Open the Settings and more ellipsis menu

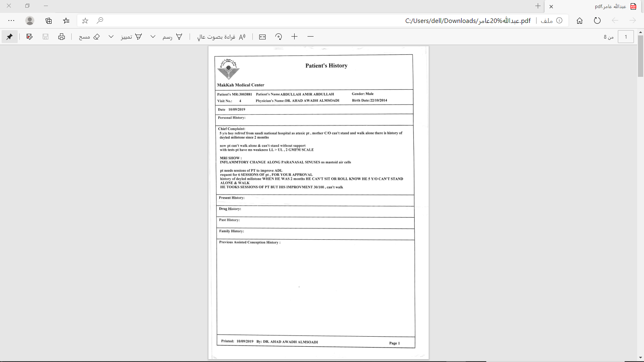pyautogui.click(x=11, y=21)
